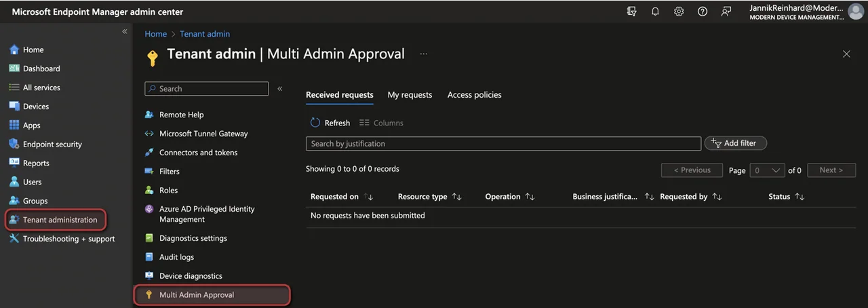This screenshot has height=308, width=868.
Task: Click the Search by justification field
Action: pos(503,144)
